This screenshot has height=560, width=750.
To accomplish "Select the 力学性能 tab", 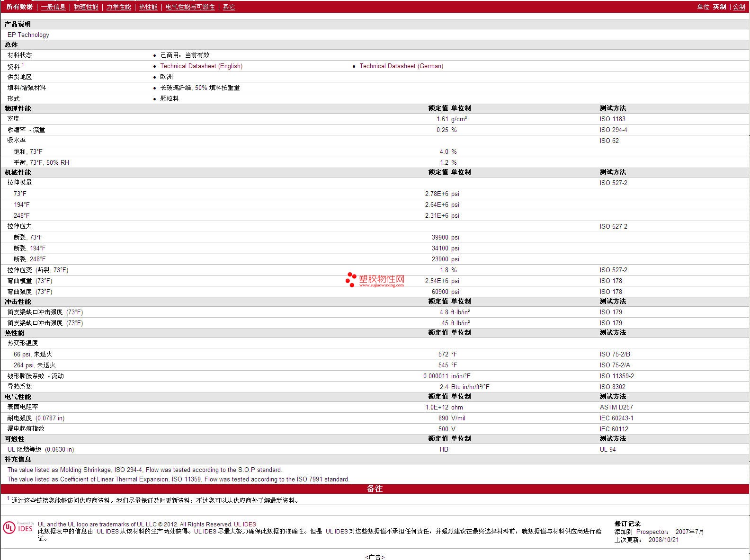I will pos(118,7).
